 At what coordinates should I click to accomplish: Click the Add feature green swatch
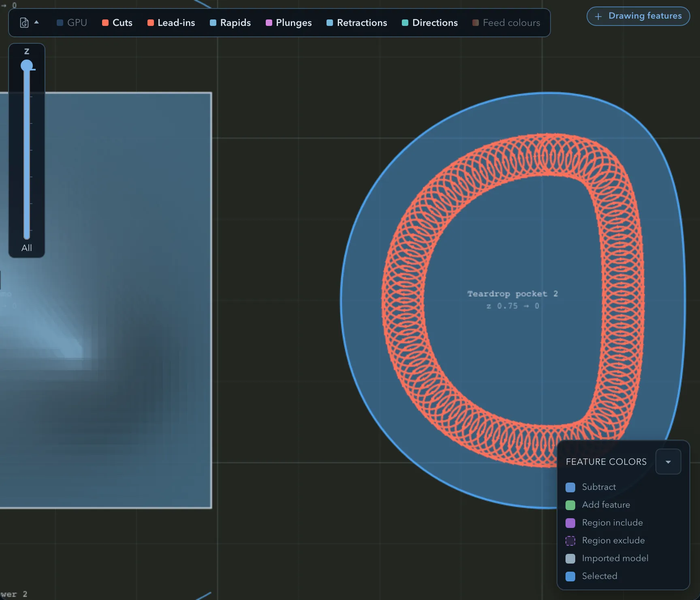coord(570,505)
